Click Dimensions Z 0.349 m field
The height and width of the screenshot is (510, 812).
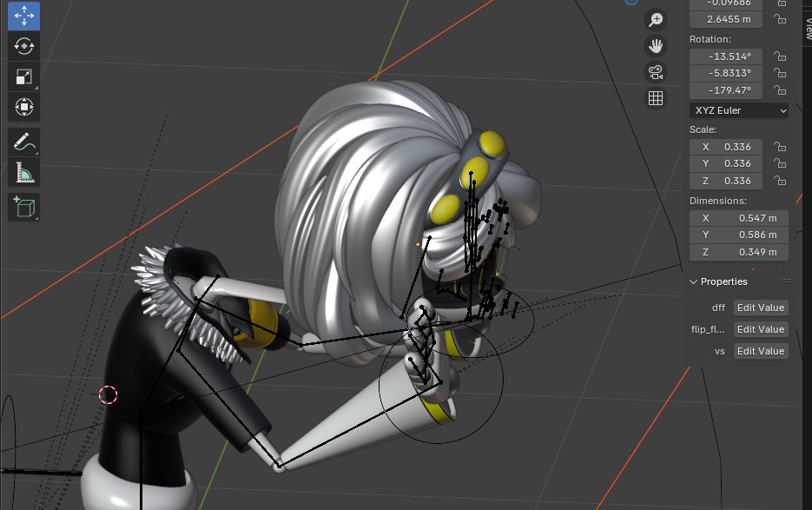coord(738,252)
